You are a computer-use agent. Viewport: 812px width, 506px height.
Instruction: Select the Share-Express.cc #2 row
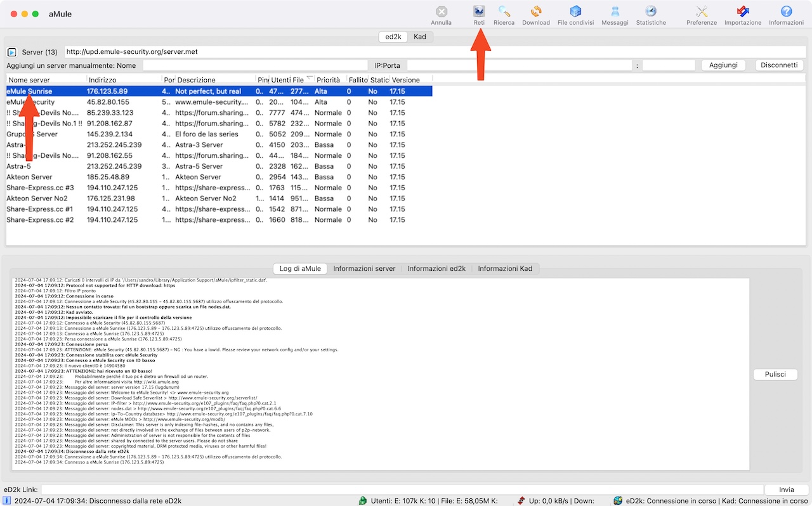point(219,220)
